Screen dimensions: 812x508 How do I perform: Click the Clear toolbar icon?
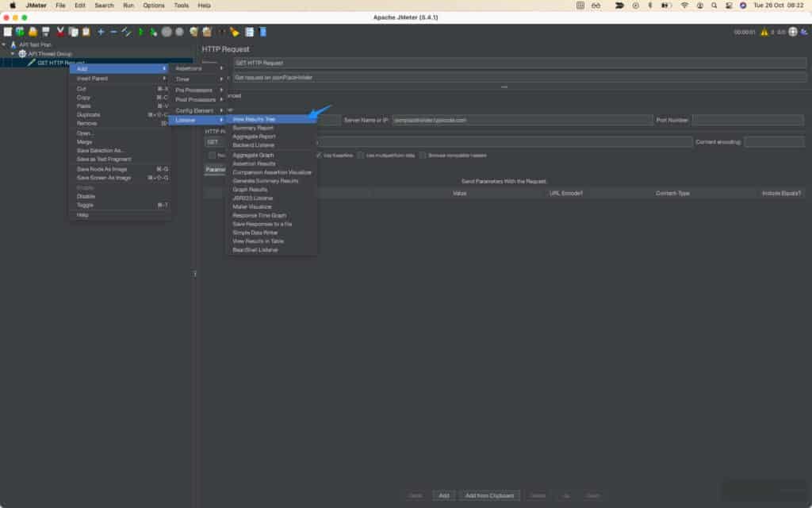(x=194, y=32)
